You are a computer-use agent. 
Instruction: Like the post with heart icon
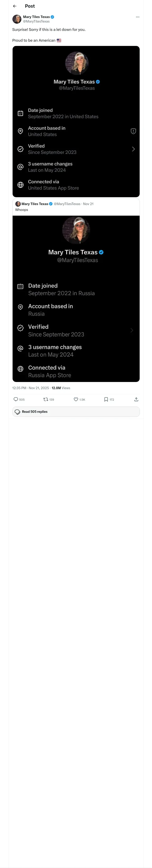(x=76, y=399)
